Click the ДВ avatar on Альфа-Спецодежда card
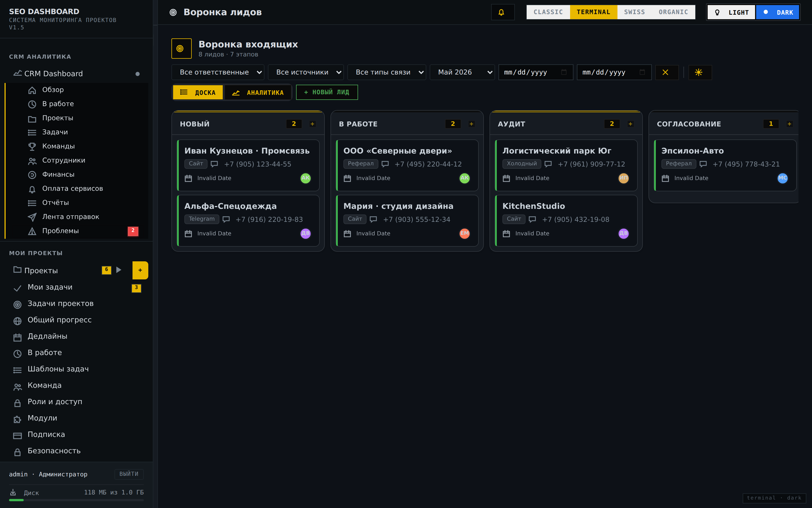 coord(305,233)
